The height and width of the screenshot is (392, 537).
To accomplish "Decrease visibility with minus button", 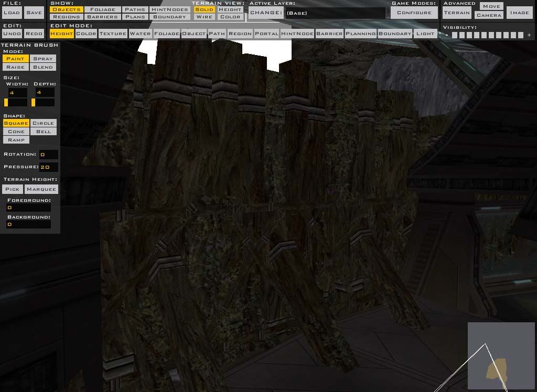I will point(447,35).
